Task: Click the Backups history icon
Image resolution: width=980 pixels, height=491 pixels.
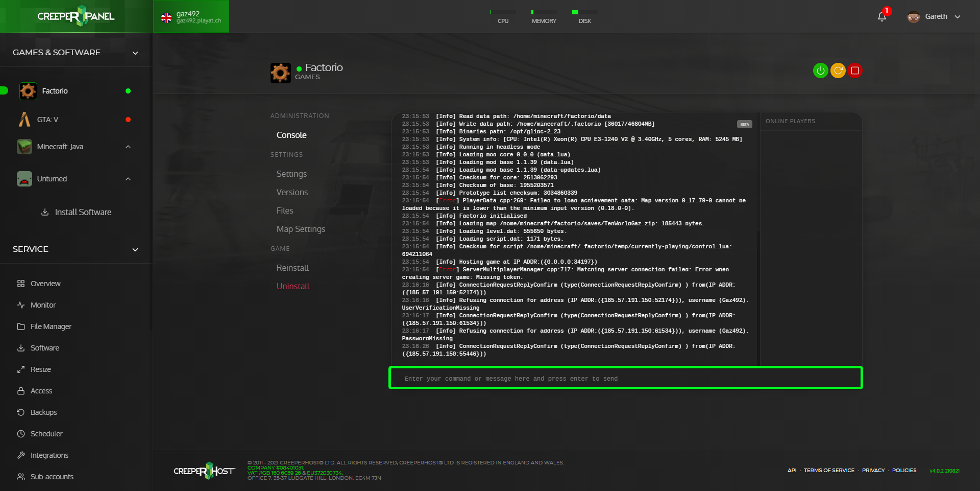Action: coord(21,412)
